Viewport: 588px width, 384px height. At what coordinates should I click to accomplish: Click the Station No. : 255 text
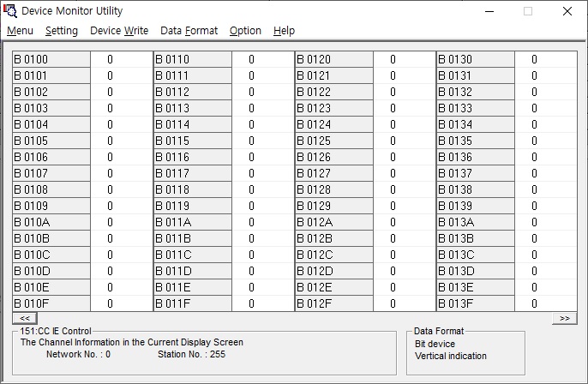192,354
